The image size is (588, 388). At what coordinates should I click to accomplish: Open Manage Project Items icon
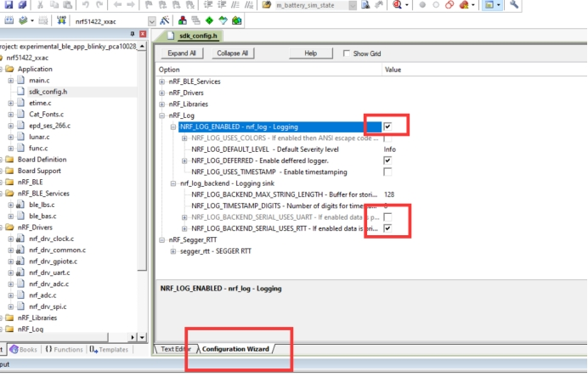(183, 20)
